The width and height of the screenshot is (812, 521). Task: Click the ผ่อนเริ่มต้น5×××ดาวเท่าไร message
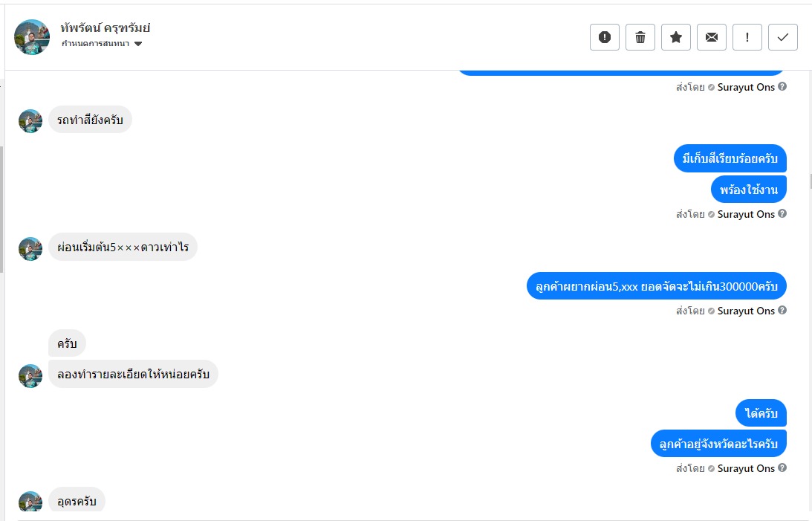pyautogui.click(x=123, y=247)
